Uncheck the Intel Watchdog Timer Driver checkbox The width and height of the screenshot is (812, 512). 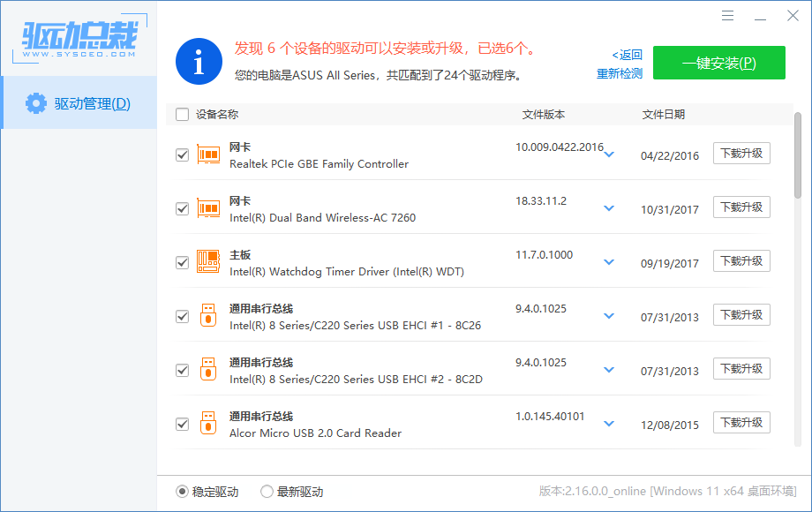click(x=183, y=262)
